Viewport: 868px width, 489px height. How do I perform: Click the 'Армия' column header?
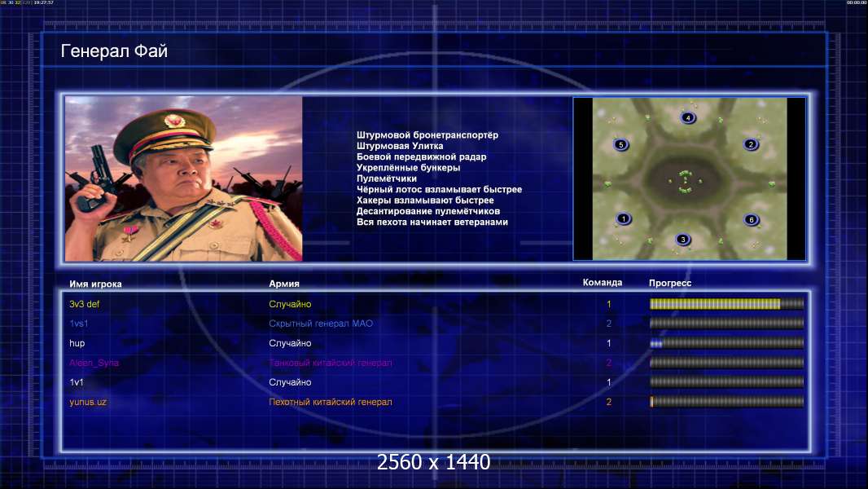[284, 284]
